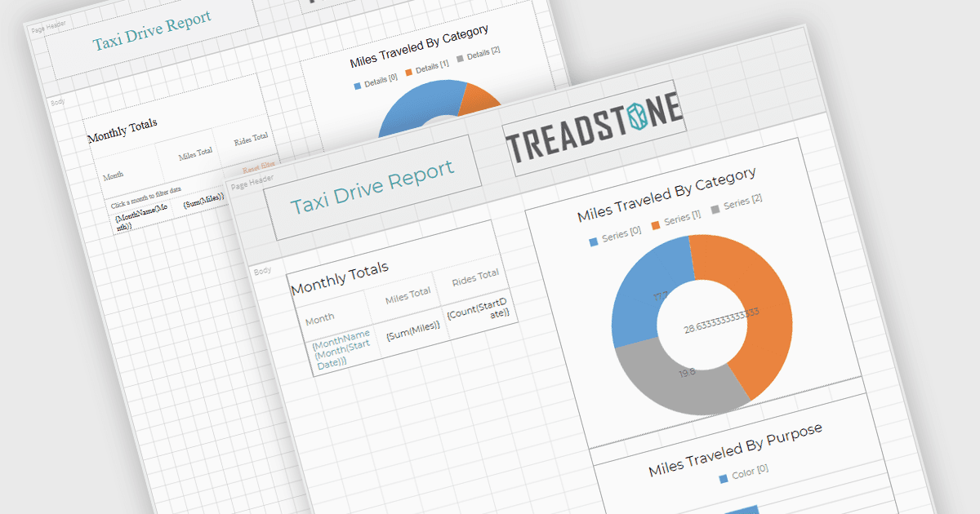
Task: Select front report's Rides Total header cell
Action: 475,277
